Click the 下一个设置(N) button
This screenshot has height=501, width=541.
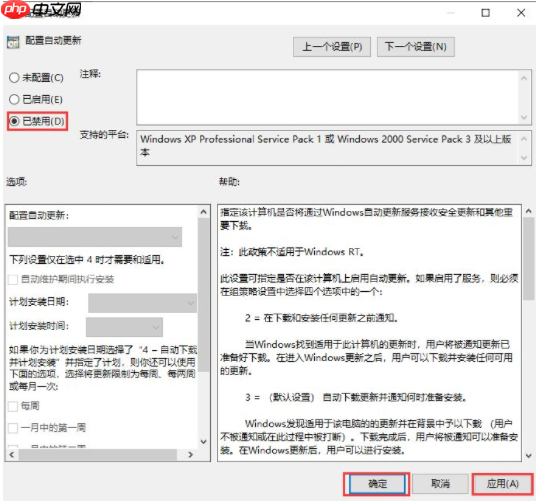point(416,47)
